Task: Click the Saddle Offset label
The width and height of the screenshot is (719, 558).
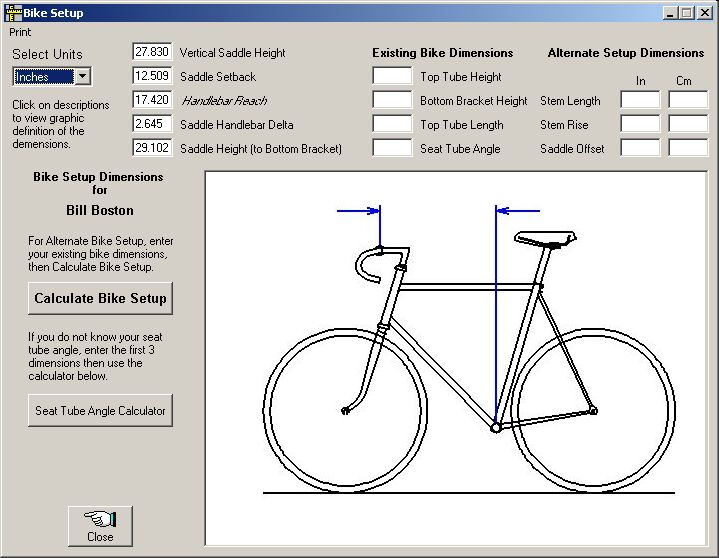Action: click(572, 149)
